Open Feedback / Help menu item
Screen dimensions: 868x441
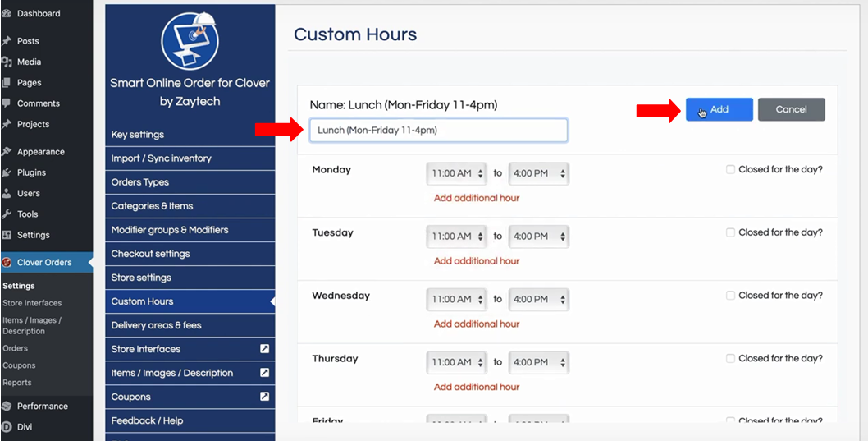(x=190, y=420)
